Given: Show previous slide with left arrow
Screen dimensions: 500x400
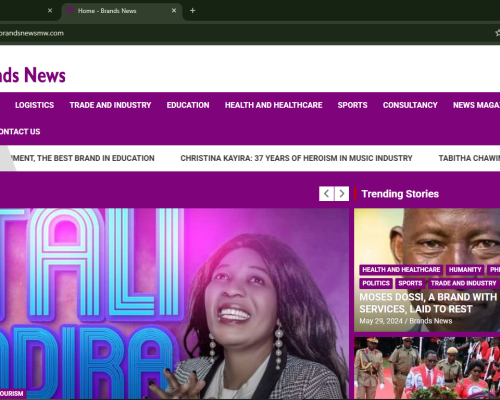Looking at the screenshot, I should click(326, 194).
